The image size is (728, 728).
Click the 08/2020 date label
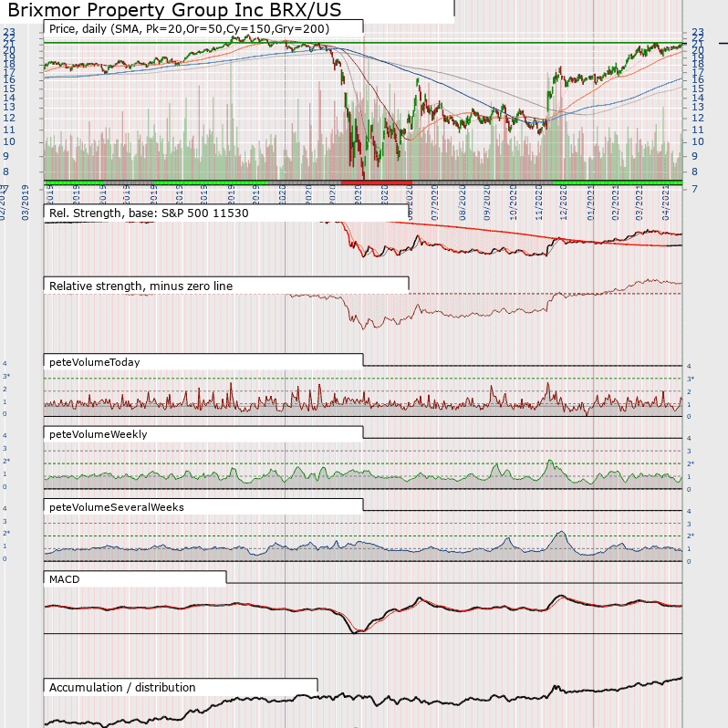(x=463, y=203)
